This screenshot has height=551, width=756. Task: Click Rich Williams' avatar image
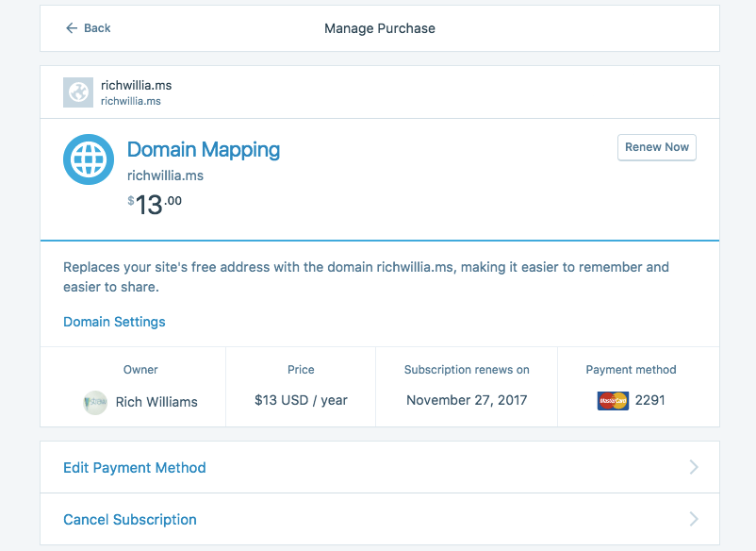click(x=95, y=402)
